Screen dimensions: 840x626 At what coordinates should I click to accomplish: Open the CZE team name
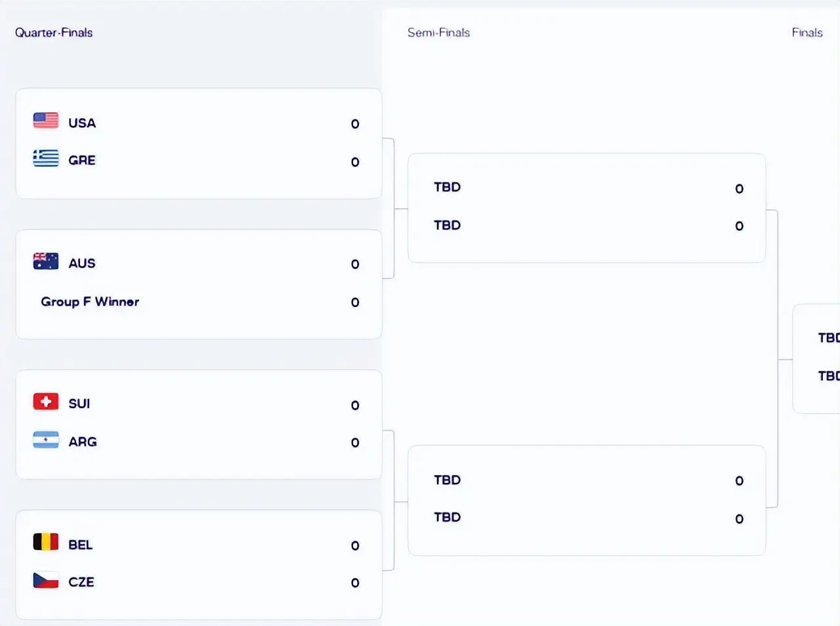(x=81, y=583)
